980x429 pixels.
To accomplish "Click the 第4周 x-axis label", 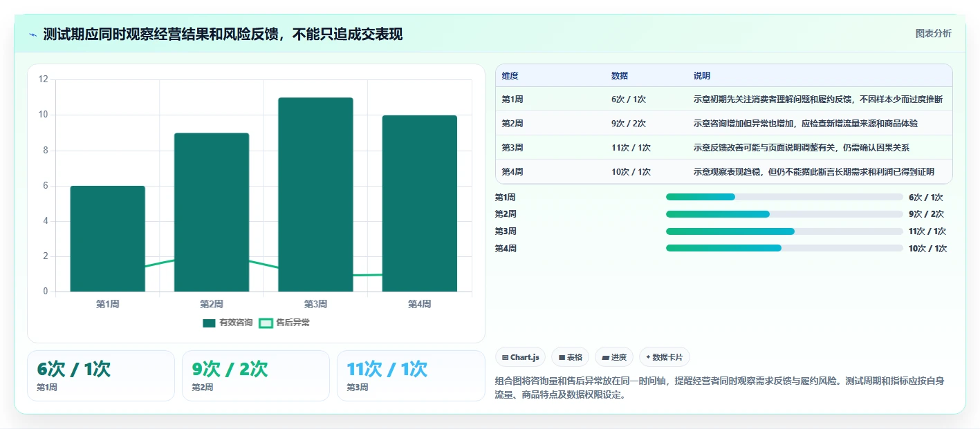I will pyautogui.click(x=419, y=304).
